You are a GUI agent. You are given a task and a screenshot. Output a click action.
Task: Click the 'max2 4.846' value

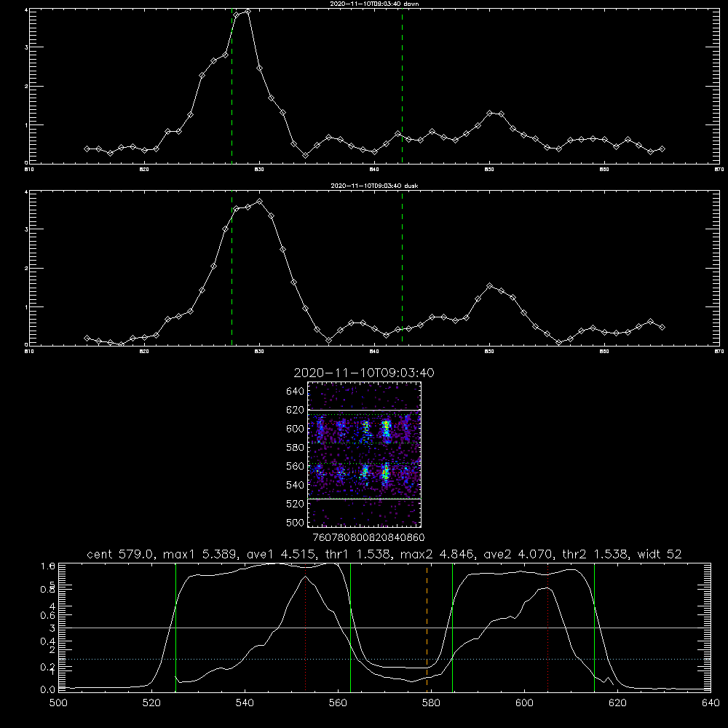(x=437, y=554)
